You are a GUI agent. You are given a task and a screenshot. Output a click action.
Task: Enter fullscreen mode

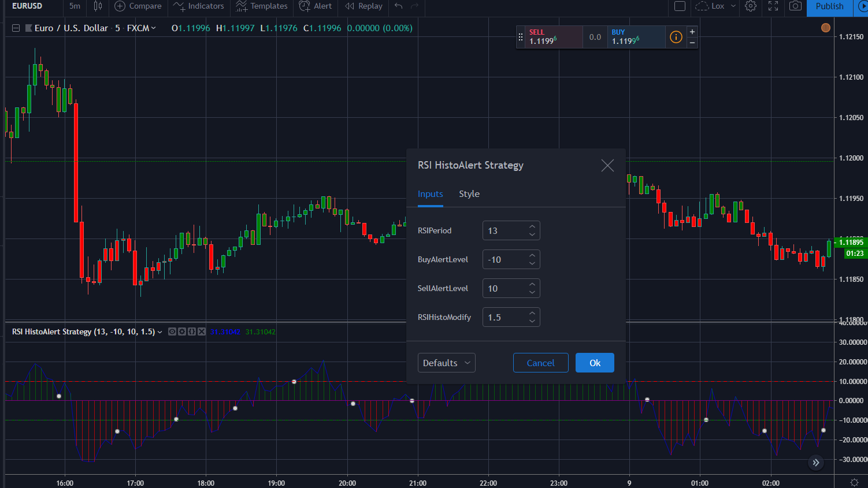pyautogui.click(x=773, y=6)
